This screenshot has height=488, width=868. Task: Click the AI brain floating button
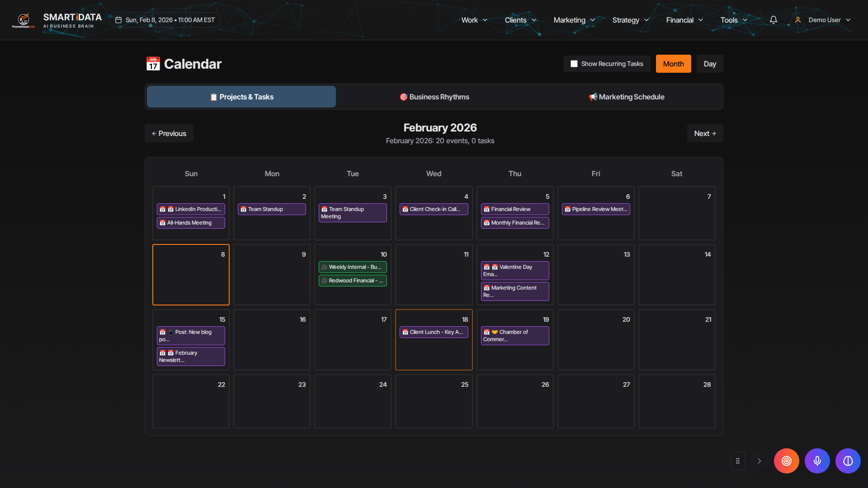tap(848, 461)
